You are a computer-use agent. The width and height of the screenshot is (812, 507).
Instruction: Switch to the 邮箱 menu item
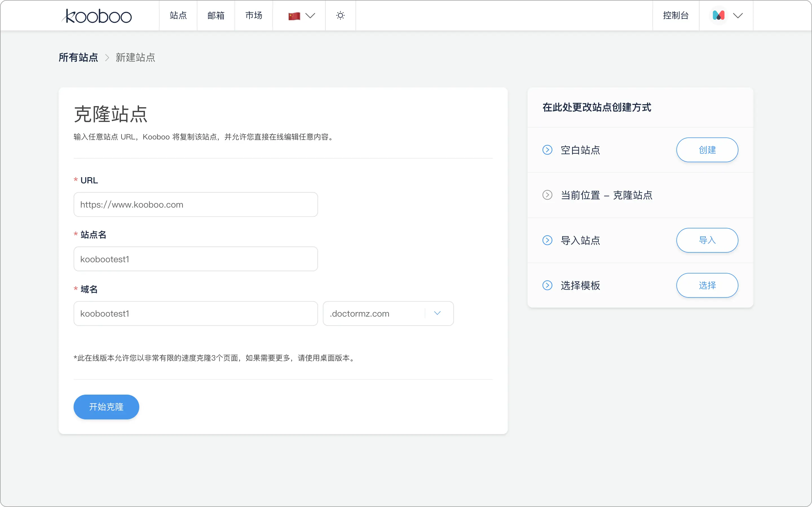click(x=216, y=15)
